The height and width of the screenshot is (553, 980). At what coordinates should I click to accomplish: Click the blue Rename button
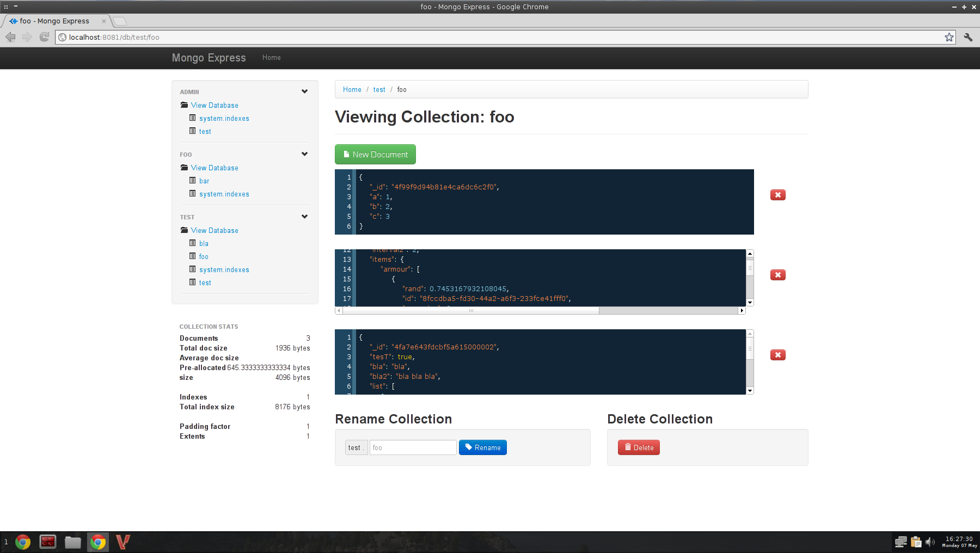click(482, 447)
